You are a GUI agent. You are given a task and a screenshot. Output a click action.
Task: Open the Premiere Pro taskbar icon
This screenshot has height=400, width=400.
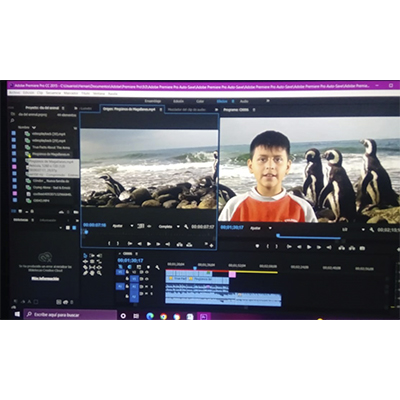204,316
